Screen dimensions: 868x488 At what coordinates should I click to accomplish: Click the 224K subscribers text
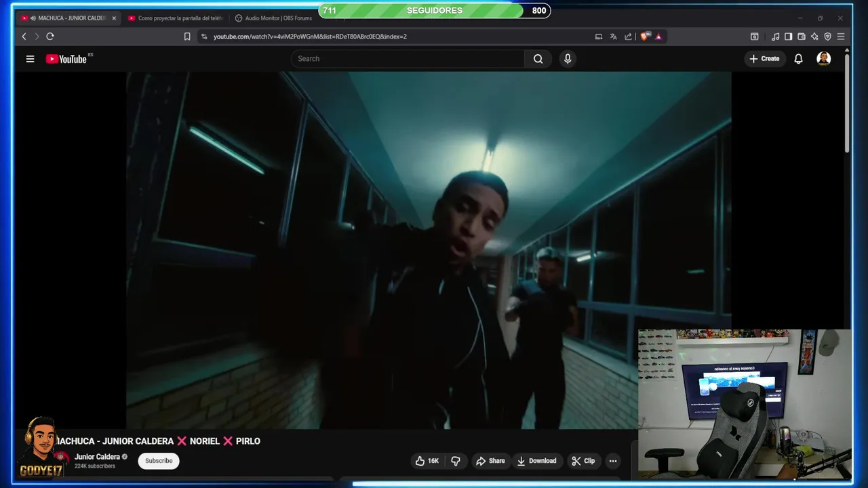pos(95,466)
